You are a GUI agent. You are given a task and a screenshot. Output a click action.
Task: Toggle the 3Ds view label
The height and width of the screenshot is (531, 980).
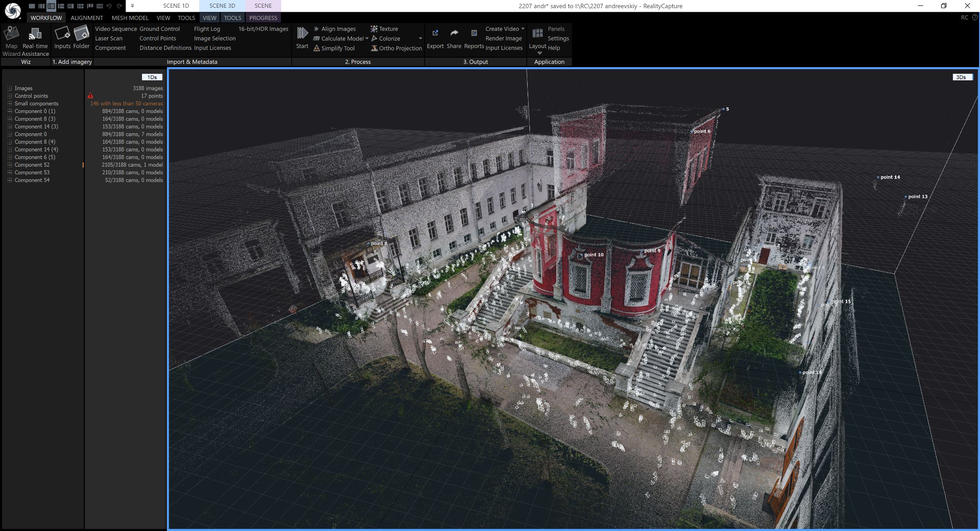(961, 77)
